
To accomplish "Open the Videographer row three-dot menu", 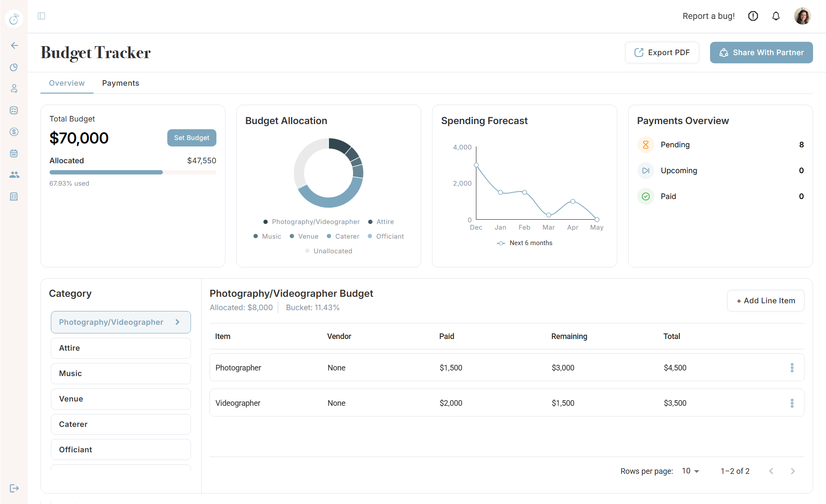I will [792, 403].
